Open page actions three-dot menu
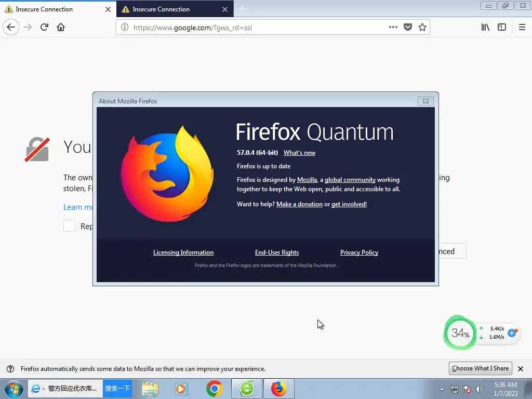 coord(393,27)
